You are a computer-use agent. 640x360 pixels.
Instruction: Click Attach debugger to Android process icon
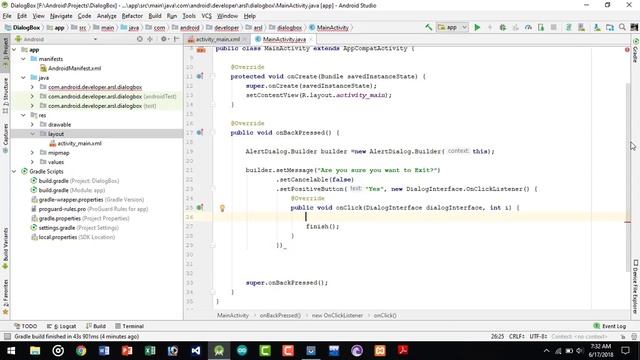[x=541, y=27]
